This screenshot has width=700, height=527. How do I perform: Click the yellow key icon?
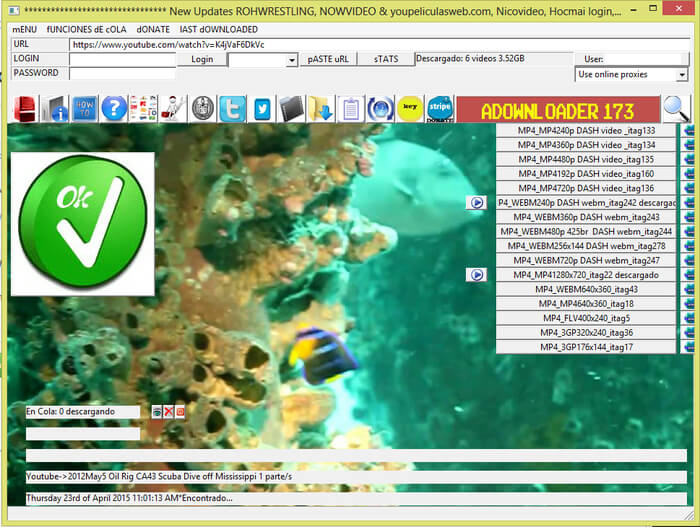point(408,108)
